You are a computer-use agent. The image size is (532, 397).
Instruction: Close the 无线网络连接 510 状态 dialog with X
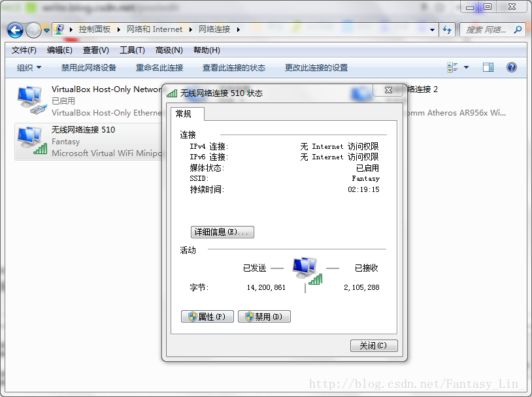pyautogui.click(x=388, y=90)
